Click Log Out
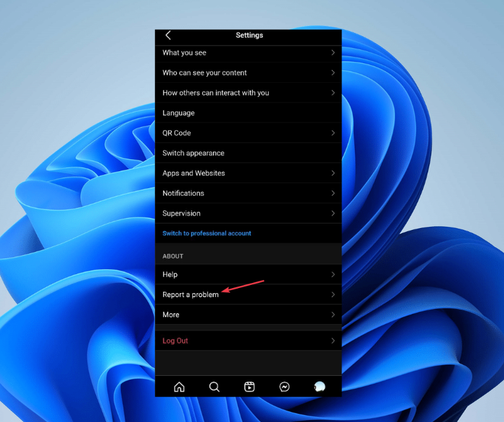The image size is (504, 422). pyautogui.click(x=248, y=341)
